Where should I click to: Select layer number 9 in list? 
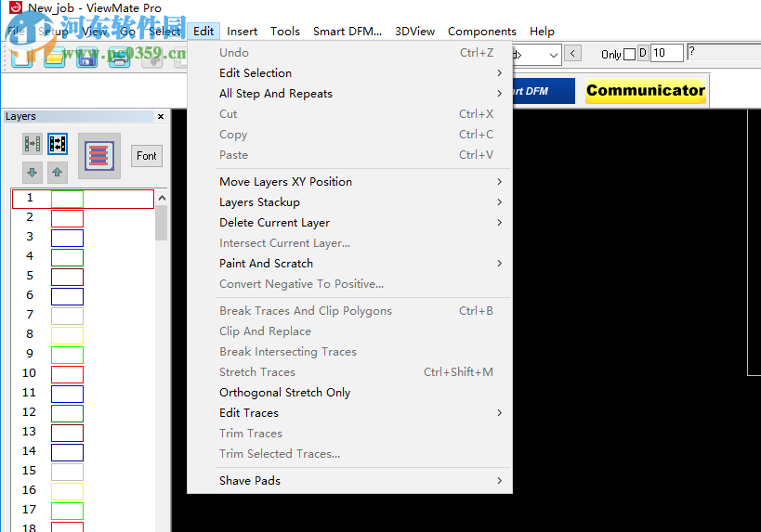click(30, 354)
